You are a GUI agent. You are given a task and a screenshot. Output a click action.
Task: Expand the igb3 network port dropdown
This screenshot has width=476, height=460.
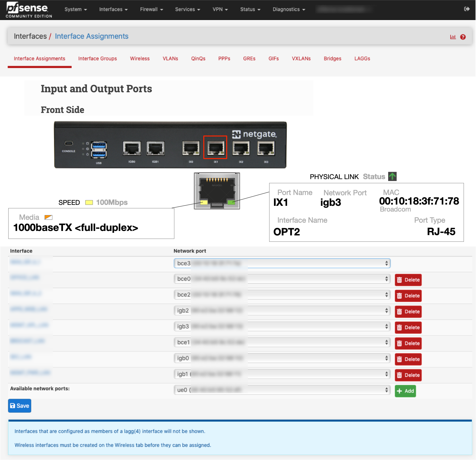coord(282,327)
